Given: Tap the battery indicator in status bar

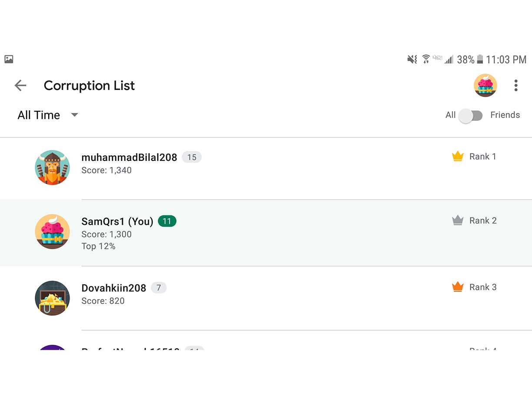Looking at the screenshot, I should (x=480, y=59).
